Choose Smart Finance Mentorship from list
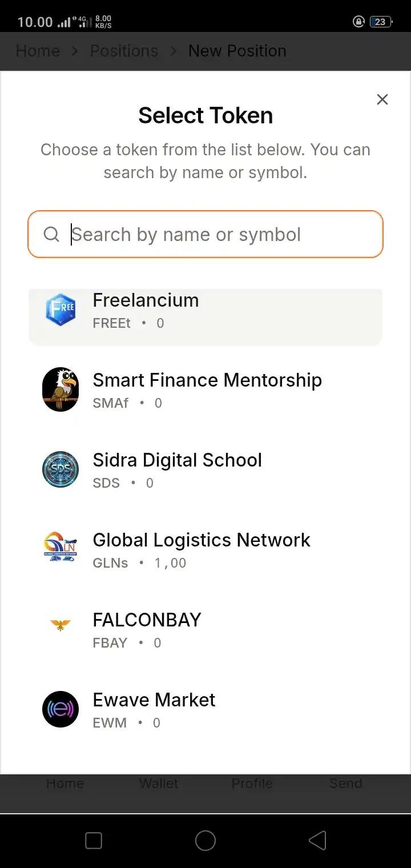The image size is (411, 868). (205, 390)
